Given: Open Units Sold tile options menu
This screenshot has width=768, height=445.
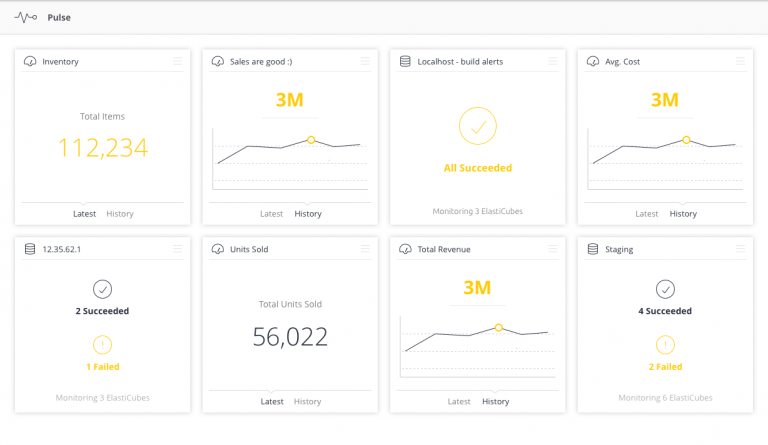Looking at the screenshot, I should pos(365,249).
